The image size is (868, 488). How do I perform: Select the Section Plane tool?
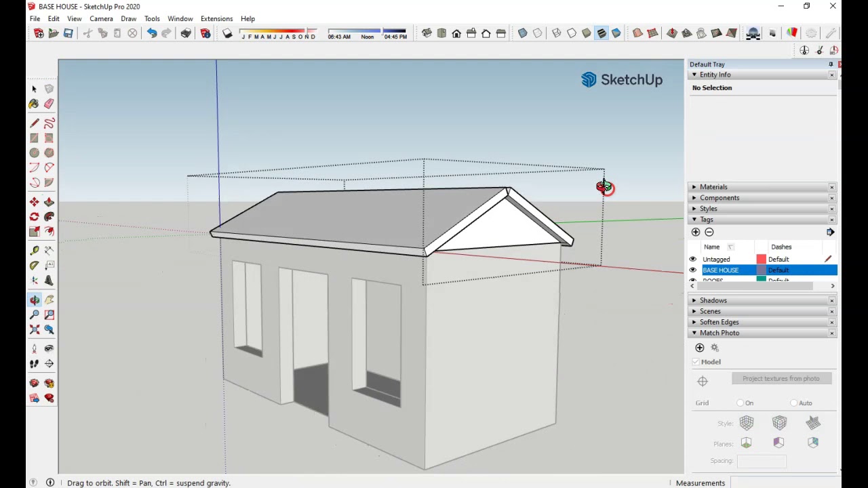pyautogui.click(x=49, y=364)
